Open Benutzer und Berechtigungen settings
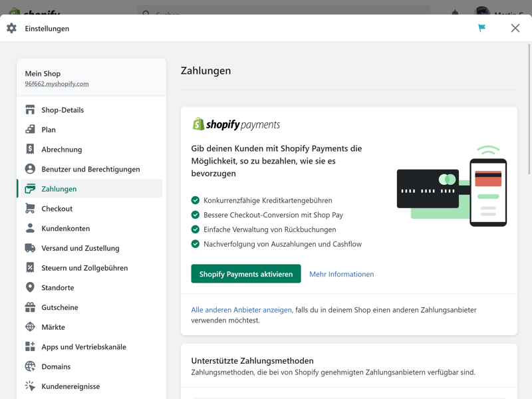 point(90,169)
